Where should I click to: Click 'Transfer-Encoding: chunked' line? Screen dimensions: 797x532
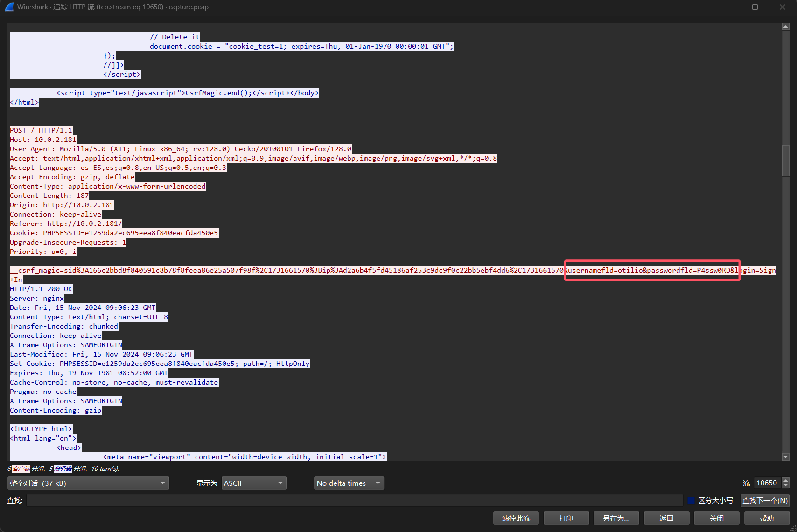coord(64,326)
